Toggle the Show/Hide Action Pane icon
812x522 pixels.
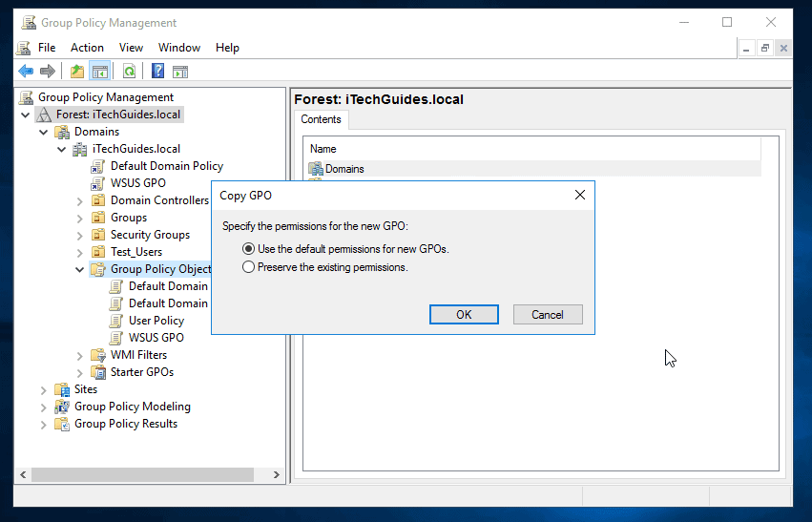[180, 72]
